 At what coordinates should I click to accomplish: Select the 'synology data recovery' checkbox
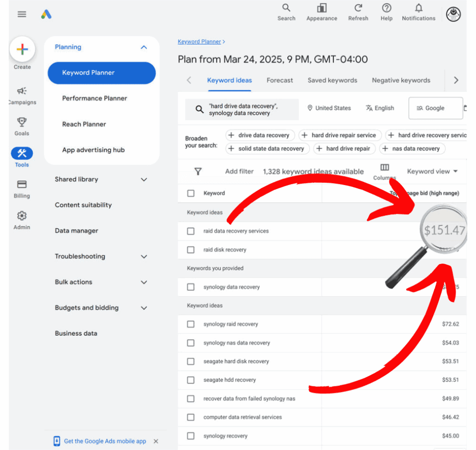click(x=191, y=287)
